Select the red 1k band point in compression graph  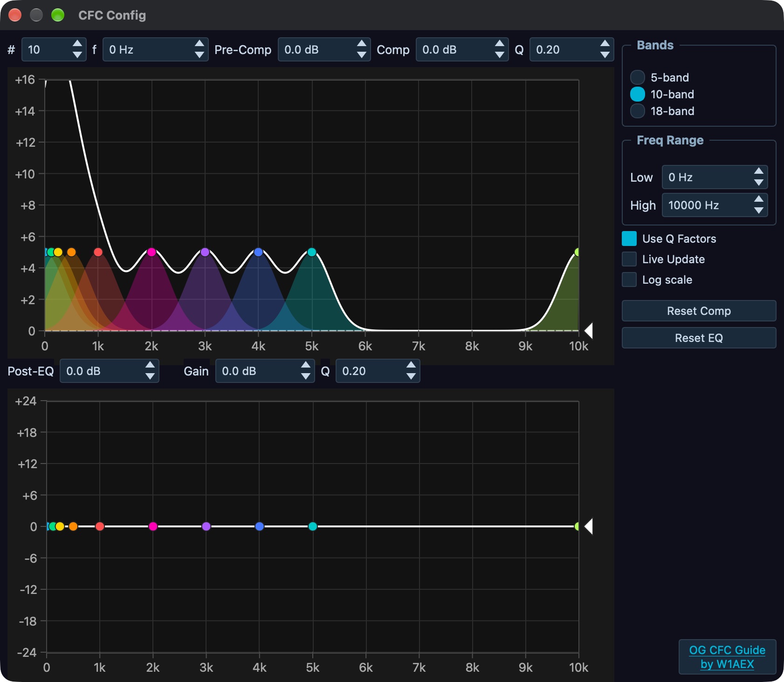click(x=98, y=252)
